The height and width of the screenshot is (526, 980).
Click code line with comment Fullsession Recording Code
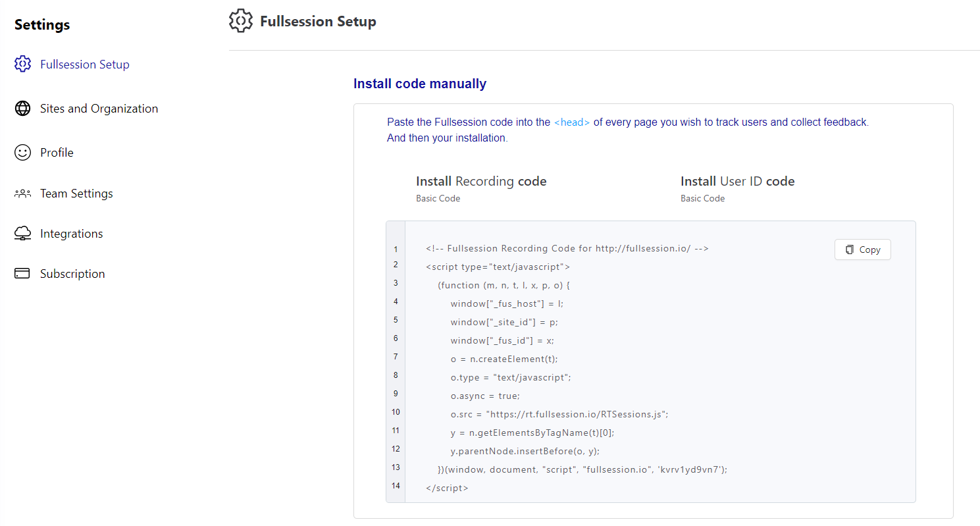tap(567, 249)
